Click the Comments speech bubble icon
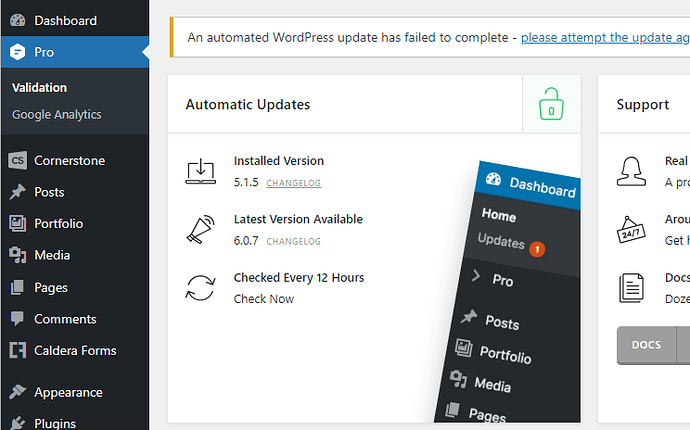 click(17, 319)
